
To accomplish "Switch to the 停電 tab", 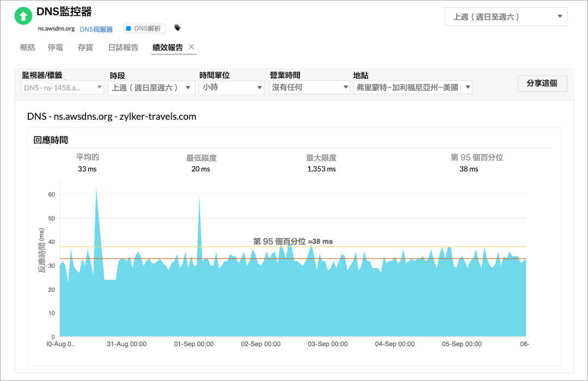I will point(55,48).
